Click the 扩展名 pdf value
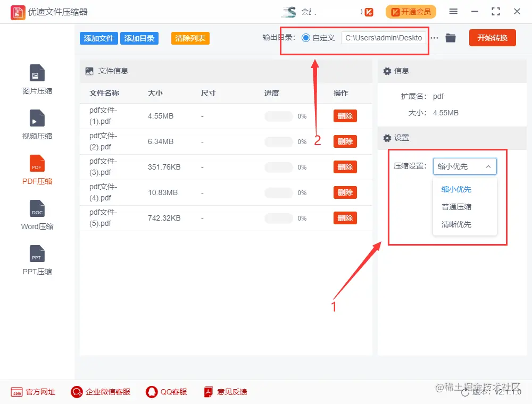532x404 pixels. (438, 96)
